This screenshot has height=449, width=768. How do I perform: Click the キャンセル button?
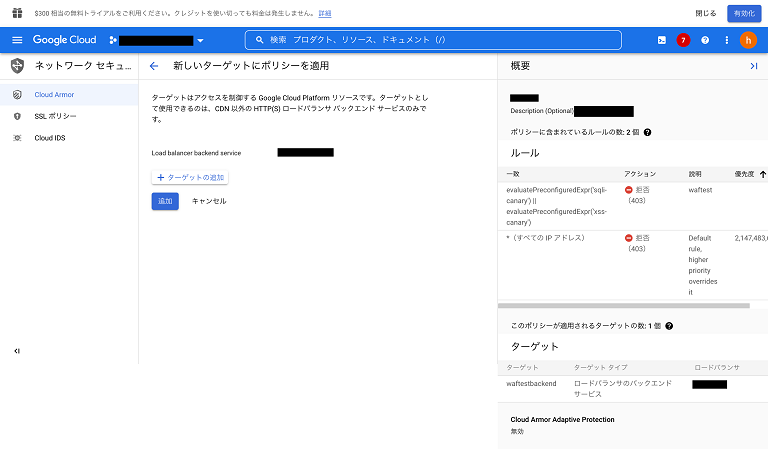209,201
